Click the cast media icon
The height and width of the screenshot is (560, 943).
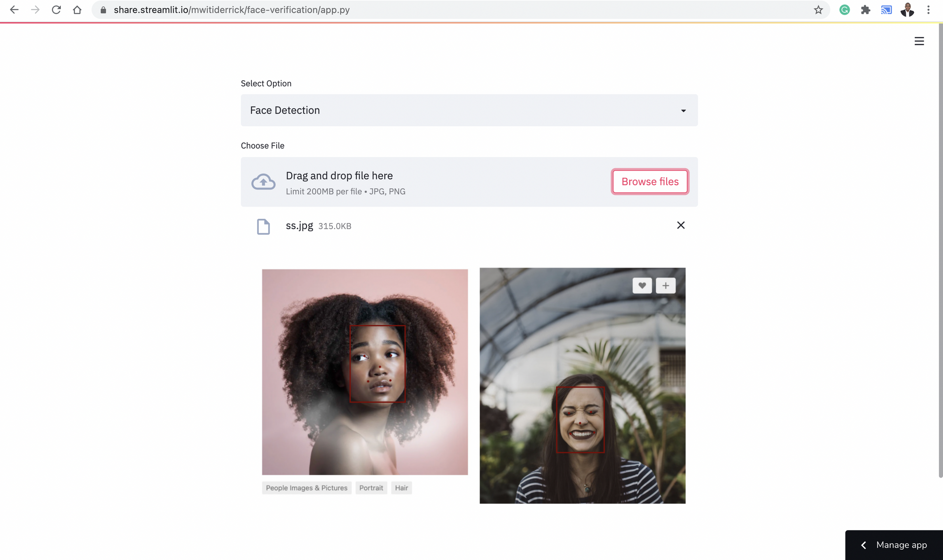tap(886, 10)
